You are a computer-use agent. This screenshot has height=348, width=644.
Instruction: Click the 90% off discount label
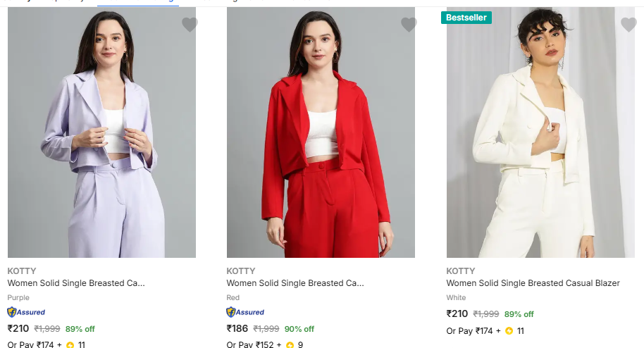(299, 329)
